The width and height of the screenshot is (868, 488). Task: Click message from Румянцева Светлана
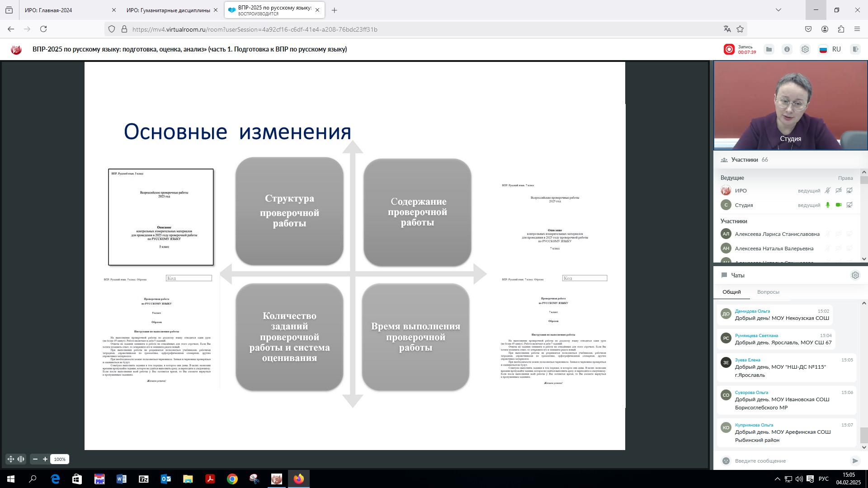pyautogui.click(x=776, y=339)
